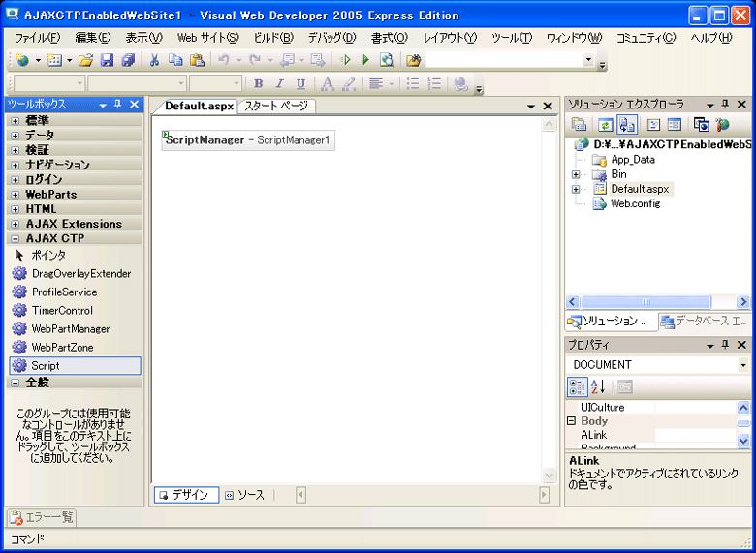Open the エラー一覧 panel tab
This screenshot has height=553, width=756.
42,517
